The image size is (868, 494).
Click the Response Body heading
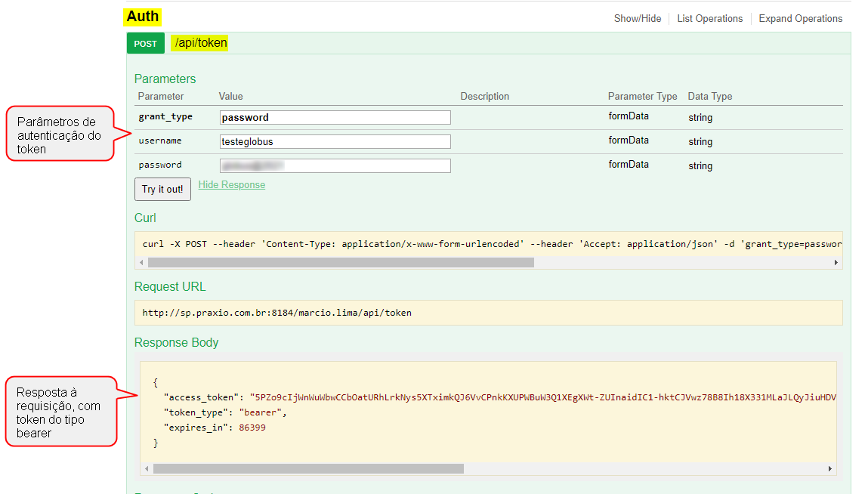coord(177,342)
